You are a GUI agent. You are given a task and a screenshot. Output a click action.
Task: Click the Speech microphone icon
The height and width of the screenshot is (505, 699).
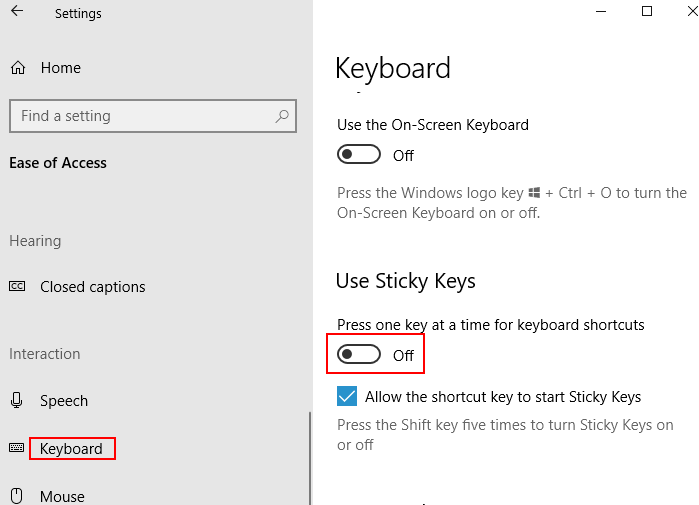pos(17,401)
